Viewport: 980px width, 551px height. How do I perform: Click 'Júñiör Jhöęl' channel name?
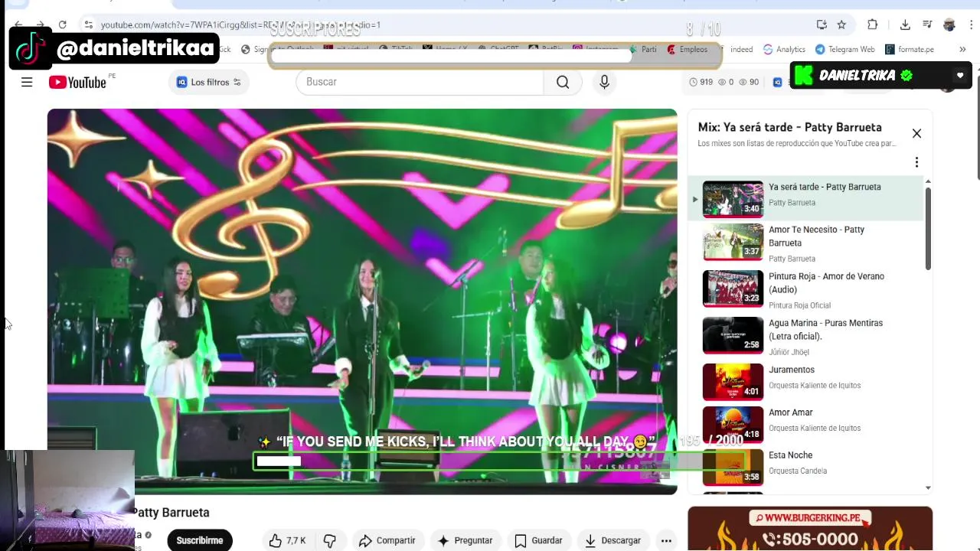click(789, 352)
